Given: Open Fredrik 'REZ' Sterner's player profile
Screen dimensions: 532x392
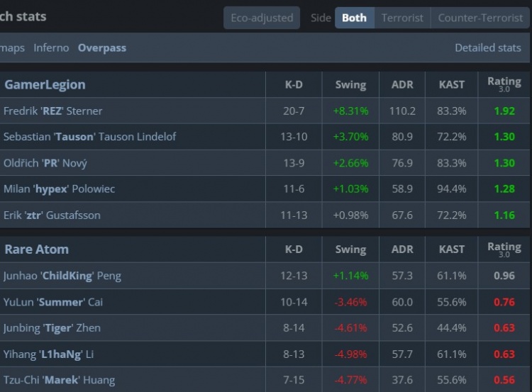Looking at the screenshot, I should point(53,111).
